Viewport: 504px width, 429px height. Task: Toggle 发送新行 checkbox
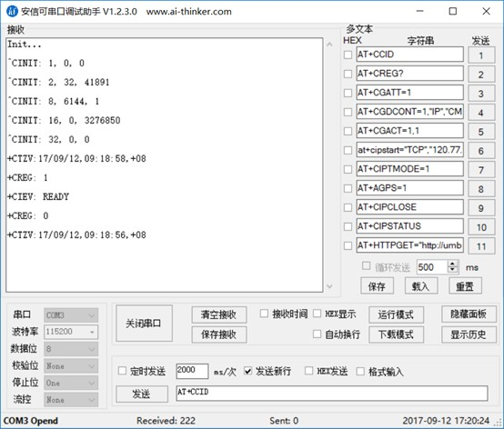[247, 371]
